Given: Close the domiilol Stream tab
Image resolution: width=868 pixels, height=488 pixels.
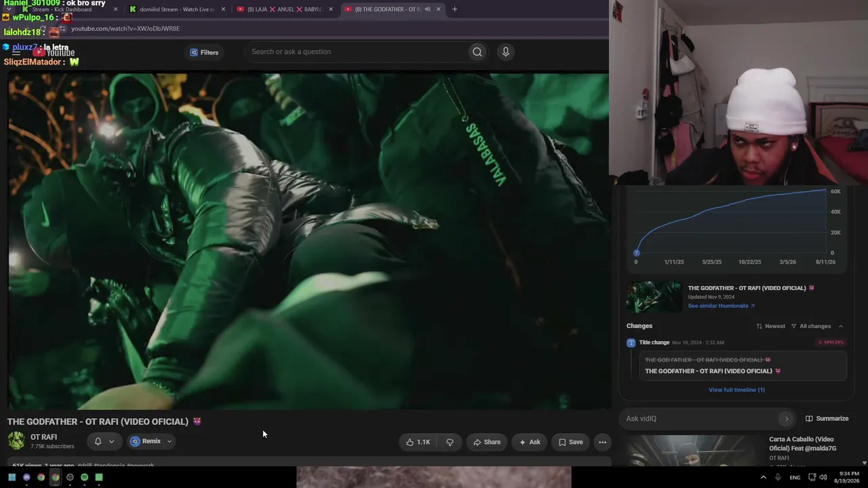Looking at the screenshot, I should click(x=223, y=9).
